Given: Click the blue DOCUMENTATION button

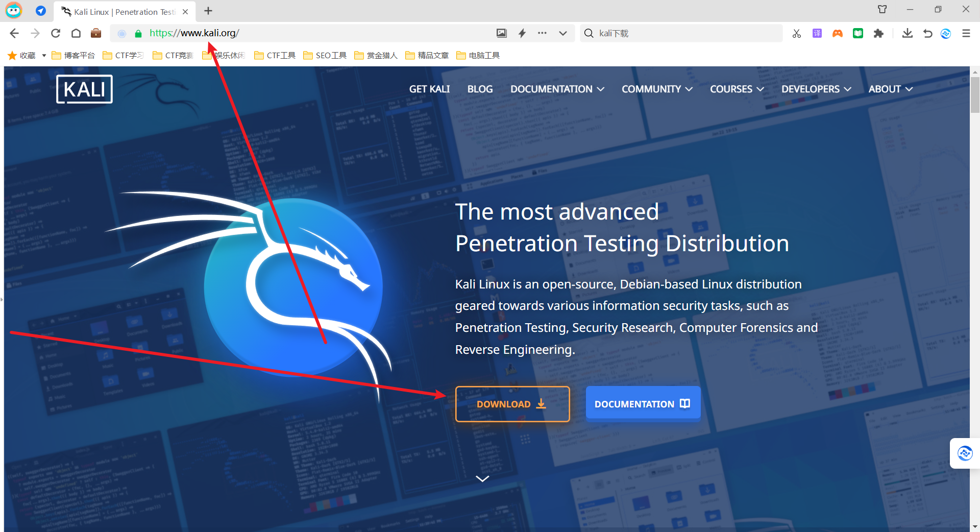Looking at the screenshot, I should (643, 403).
